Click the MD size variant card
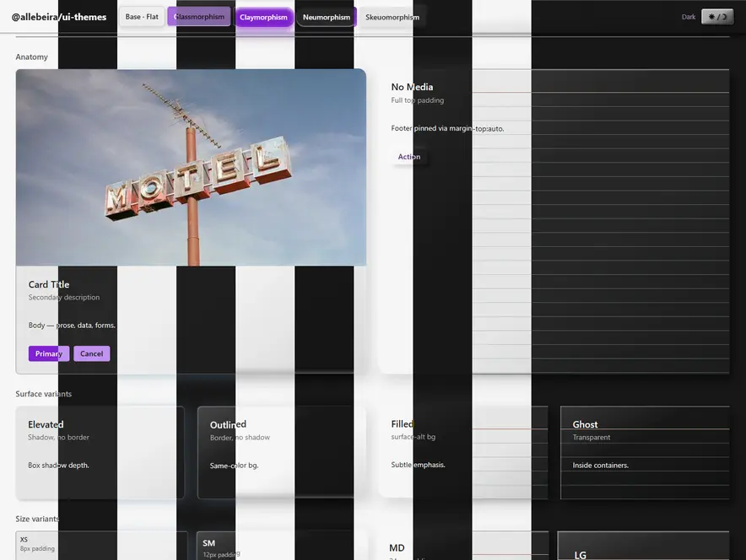 (x=464, y=546)
